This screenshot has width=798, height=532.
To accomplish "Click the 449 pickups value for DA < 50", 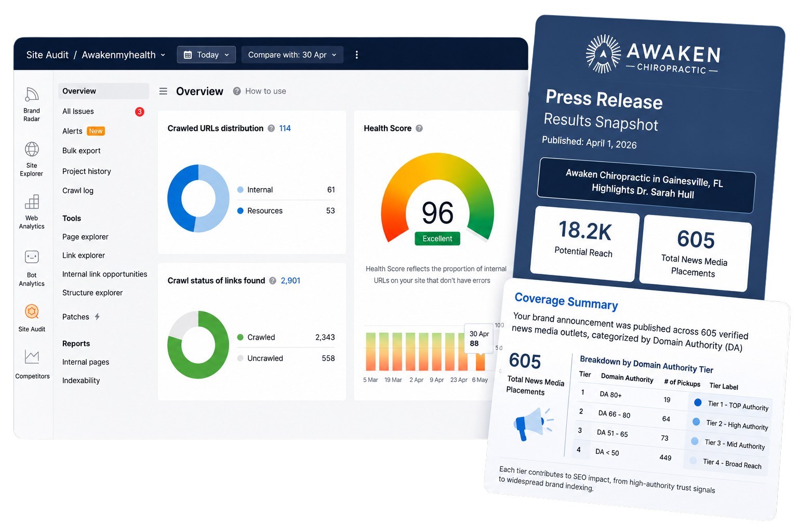I will click(x=665, y=457).
